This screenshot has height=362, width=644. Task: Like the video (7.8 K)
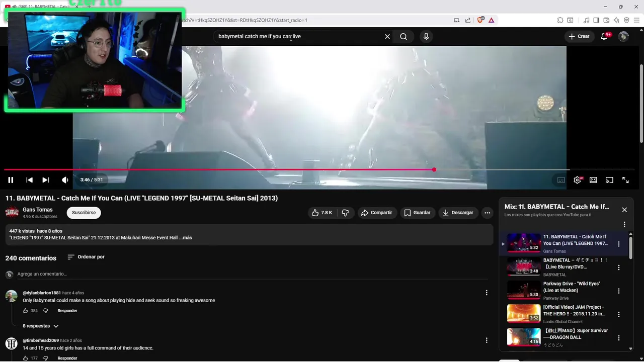coord(321,213)
